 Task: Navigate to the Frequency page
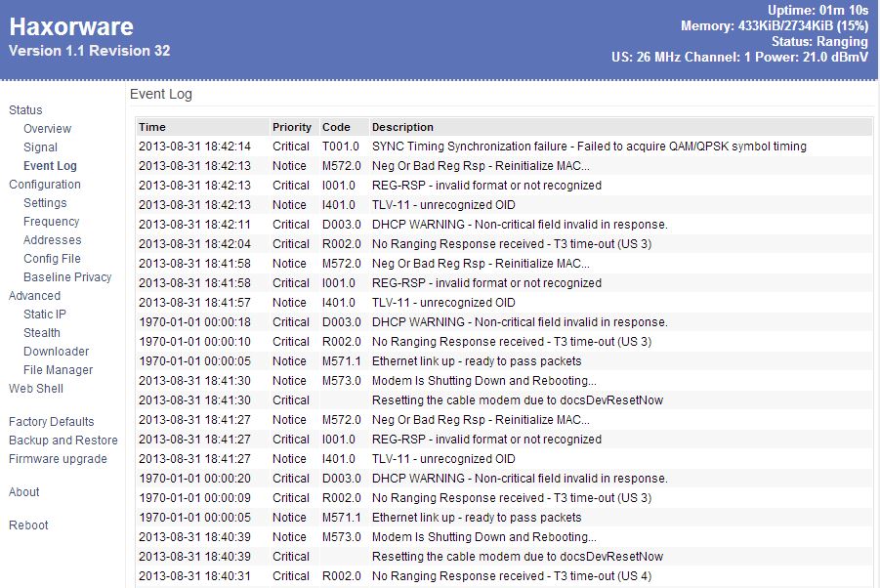51,222
